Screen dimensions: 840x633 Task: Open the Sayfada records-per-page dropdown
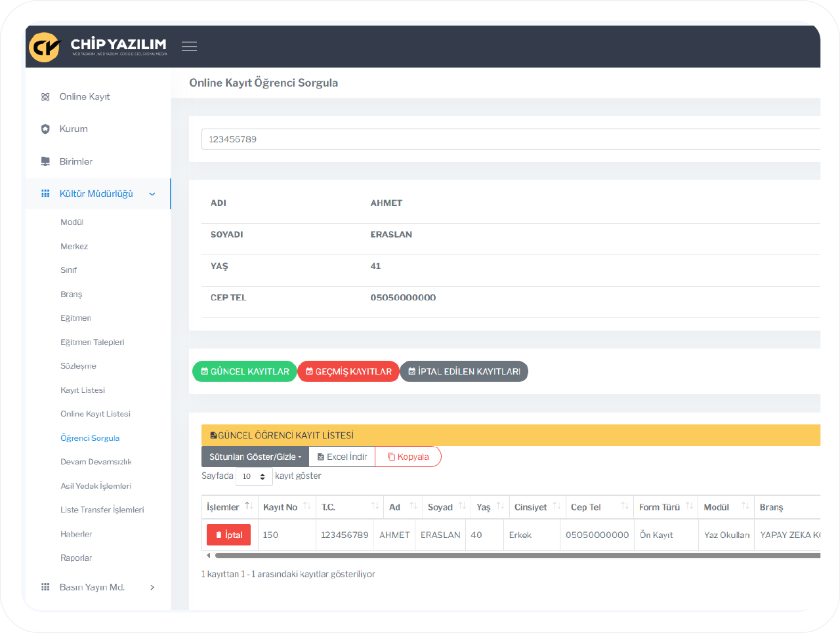click(x=254, y=477)
